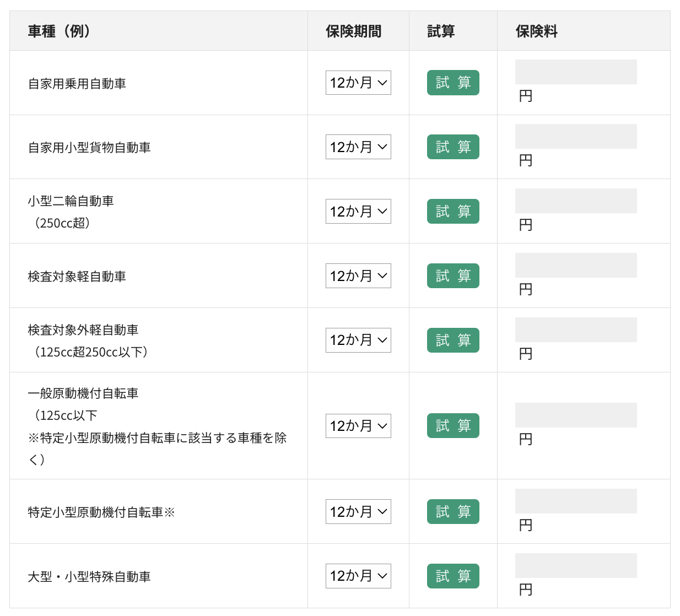The height and width of the screenshot is (616, 680).
Task: Open insurance period dropdown for 自家用乗用自動車
Action: coord(358,83)
